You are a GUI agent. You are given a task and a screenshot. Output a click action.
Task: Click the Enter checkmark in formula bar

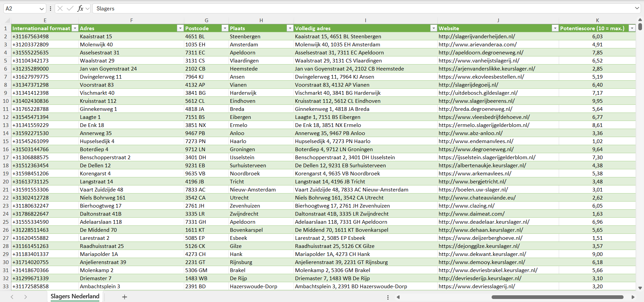[70, 8]
